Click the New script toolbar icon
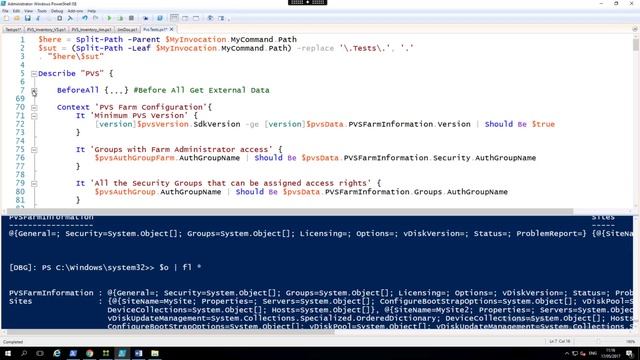Screen dimensions: 640x360 pos(6,18)
